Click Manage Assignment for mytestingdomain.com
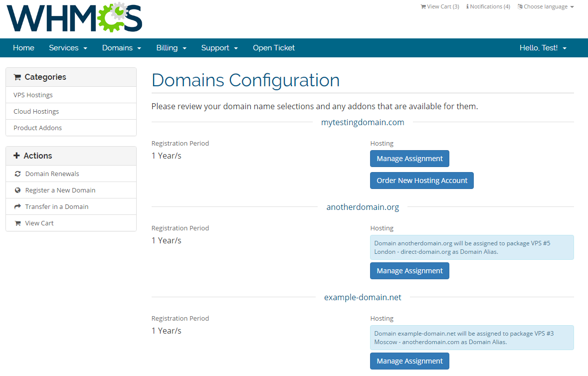This screenshot has width=588, height=376. (x=409, y=158)
